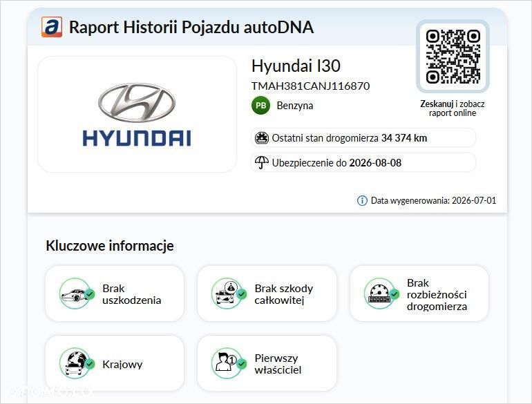This screenshot has width=532, height=404.
Task: Click the 'Data wygenerowania: 2026-07-01' text
Action: coord(433,200)
